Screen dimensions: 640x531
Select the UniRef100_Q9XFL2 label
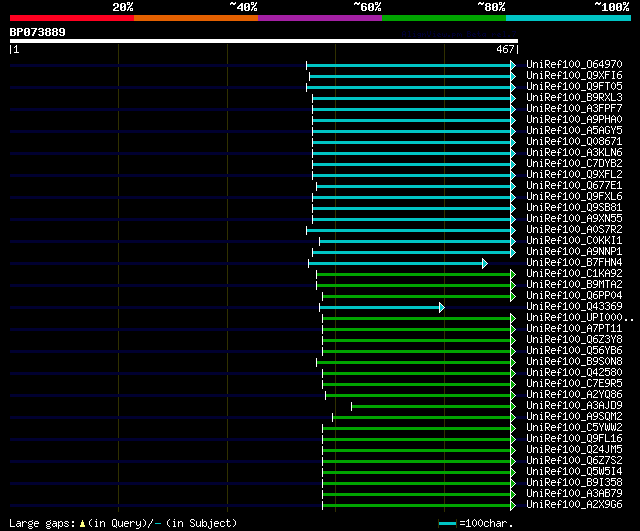click(x=574, y=175)
